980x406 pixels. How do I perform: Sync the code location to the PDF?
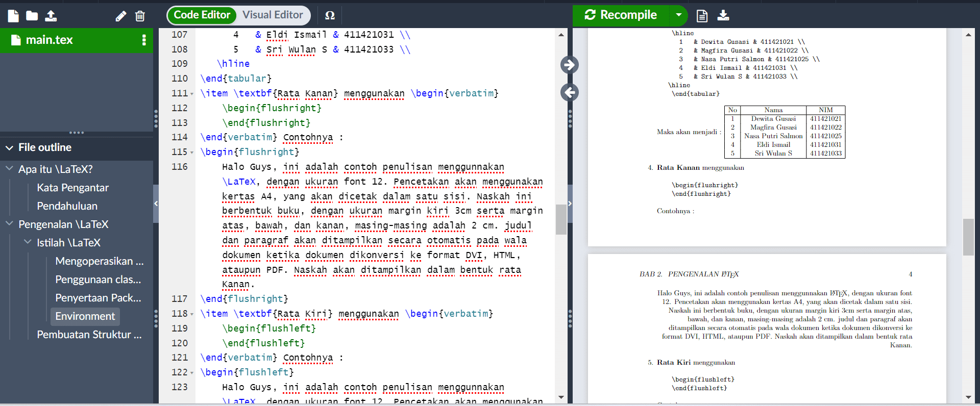(569, 65)
